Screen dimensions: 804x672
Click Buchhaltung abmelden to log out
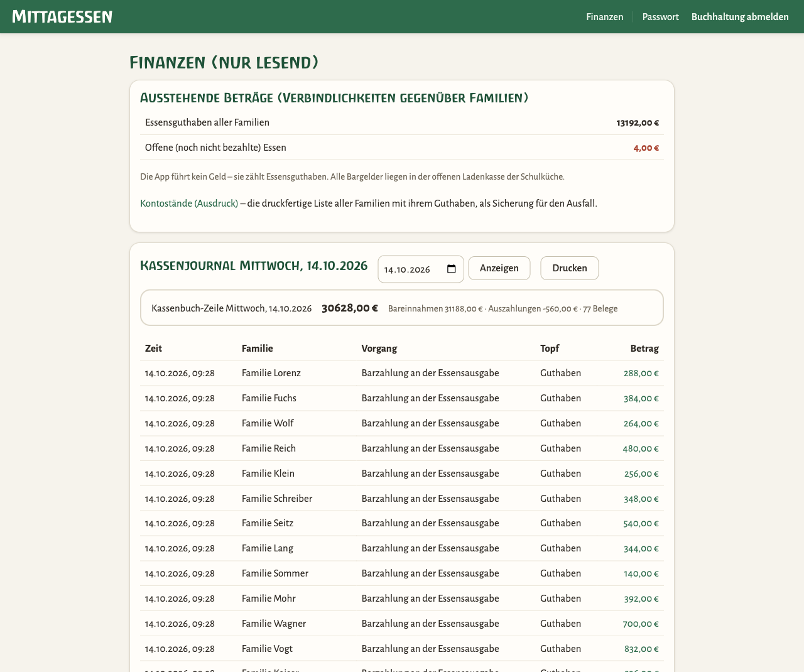click(x=740, y=17)
